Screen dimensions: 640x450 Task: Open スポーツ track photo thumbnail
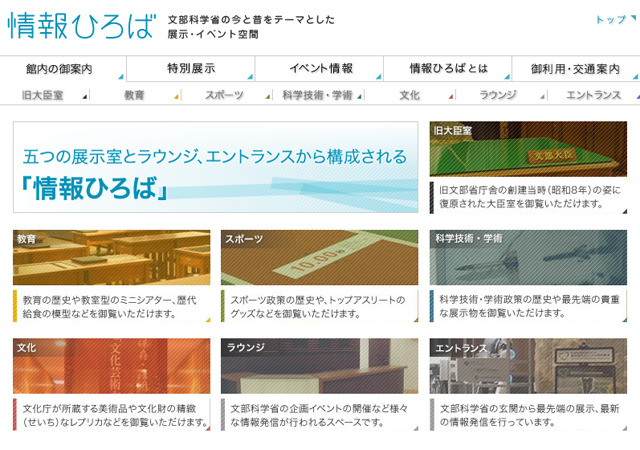(320, 257)
